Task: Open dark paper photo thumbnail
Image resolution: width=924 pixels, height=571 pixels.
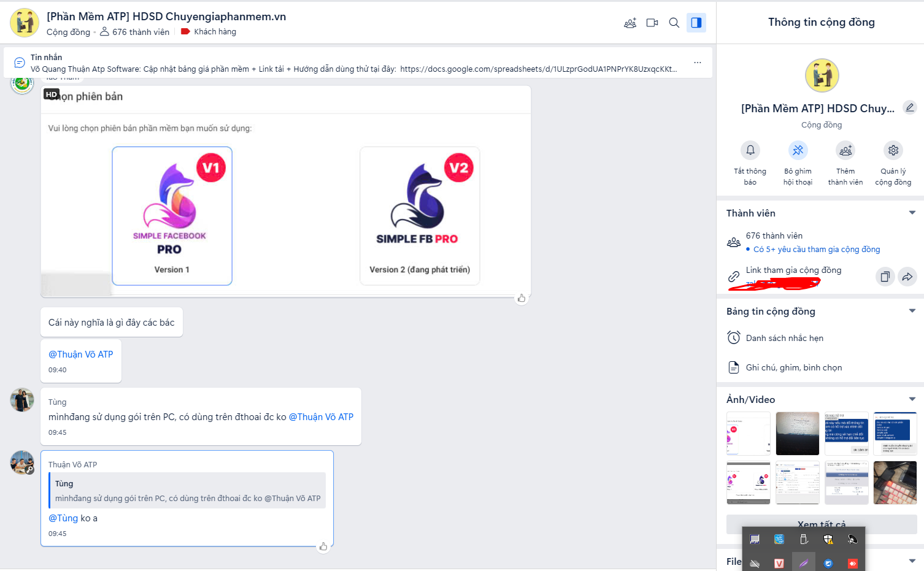Action: tap(798, 434)
